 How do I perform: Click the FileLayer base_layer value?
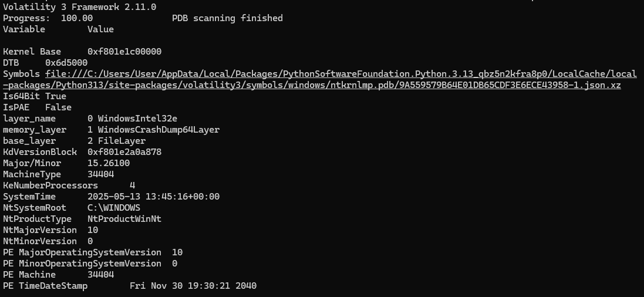pyautogui.click(x=122, y=140)
